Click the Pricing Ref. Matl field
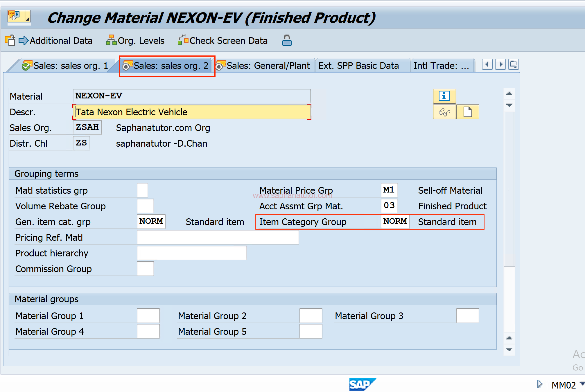The height and width of the screenshot is (392, 585). pos(218,237)
